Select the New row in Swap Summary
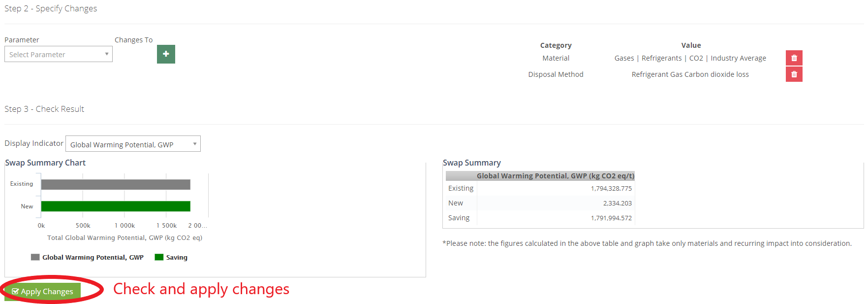The image size is (868, 304). click(x=540, y=203)
